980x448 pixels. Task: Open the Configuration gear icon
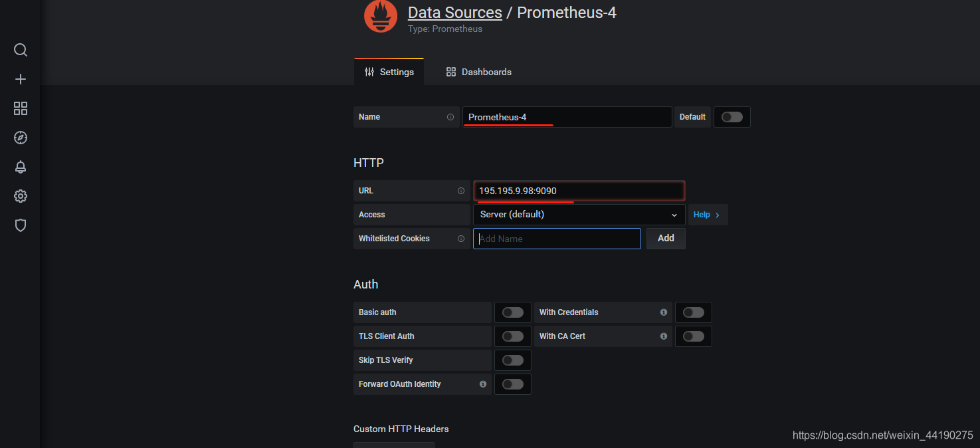pos(21,196)
